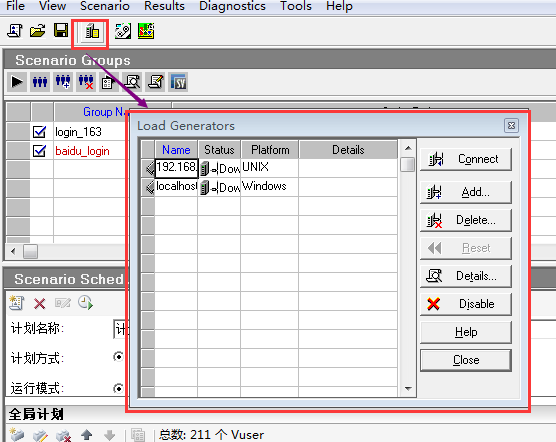
Task: Open the Help menu
Action: (339, 6)
